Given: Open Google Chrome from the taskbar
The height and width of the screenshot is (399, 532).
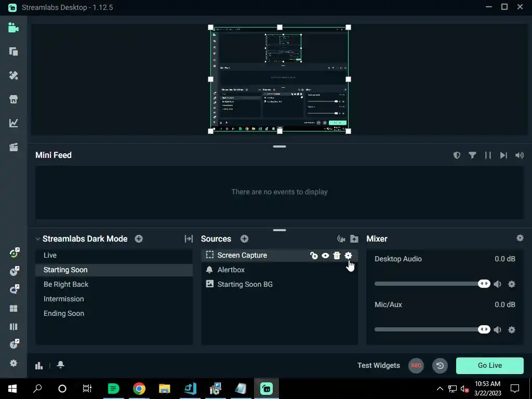Looking at the screenshot, I should point(139,389).
